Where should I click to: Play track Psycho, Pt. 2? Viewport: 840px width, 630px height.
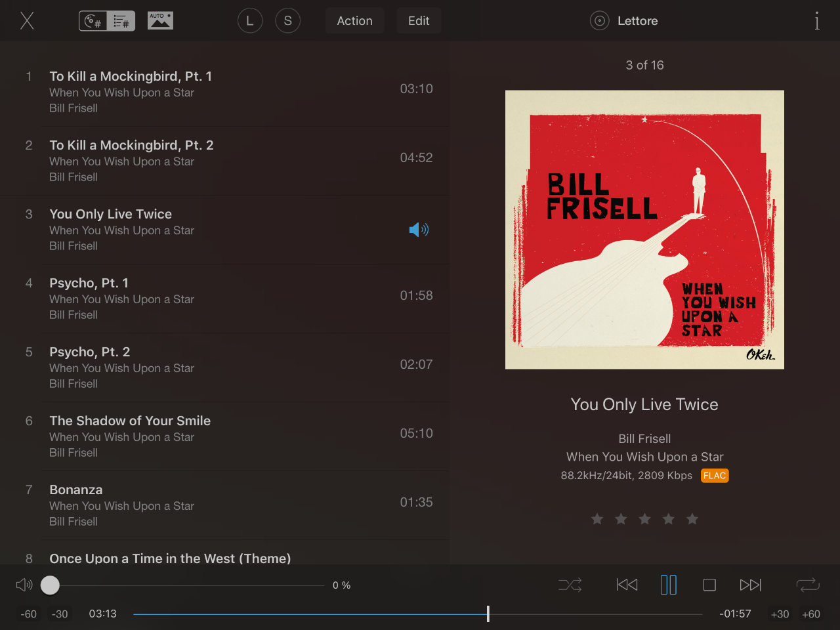tap(224, 367)
